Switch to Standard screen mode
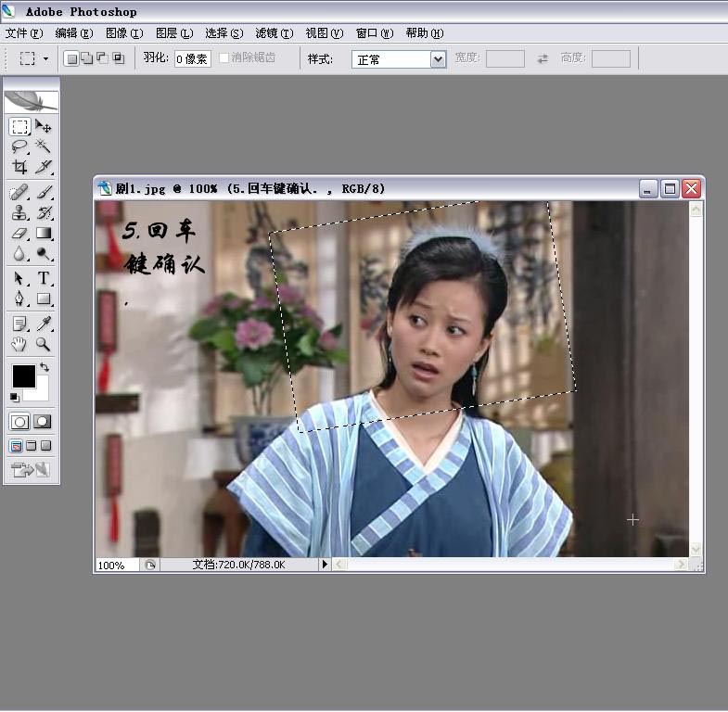The height and width of the screenshot is (712, 728). [x=17, y=446]
